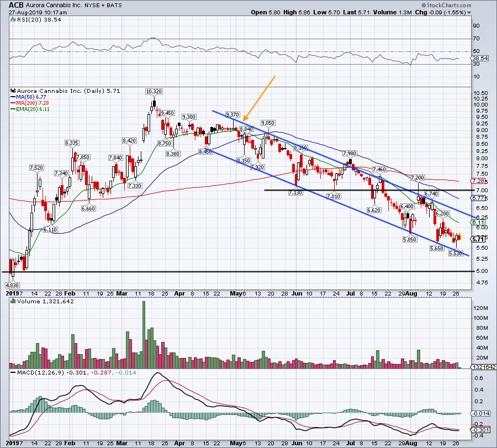Click the 6.200 price label
497x448 pixels.
[x=442, y=214]
